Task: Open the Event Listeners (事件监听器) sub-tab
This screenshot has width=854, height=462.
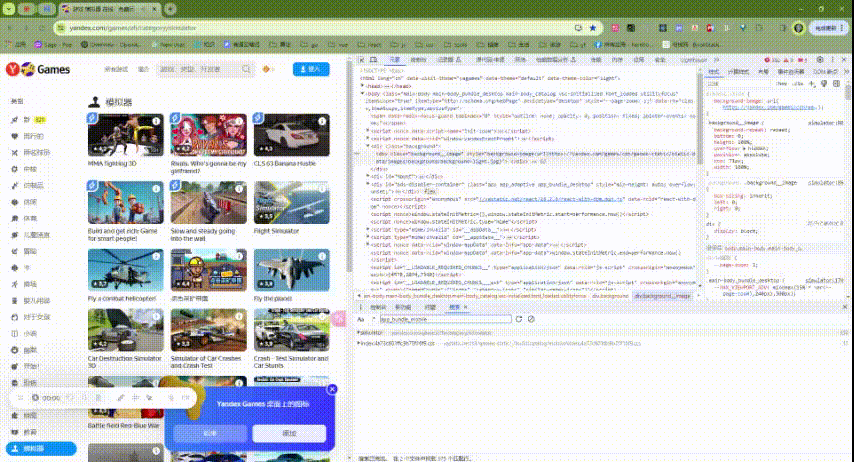Action: [x=790, y=72]
